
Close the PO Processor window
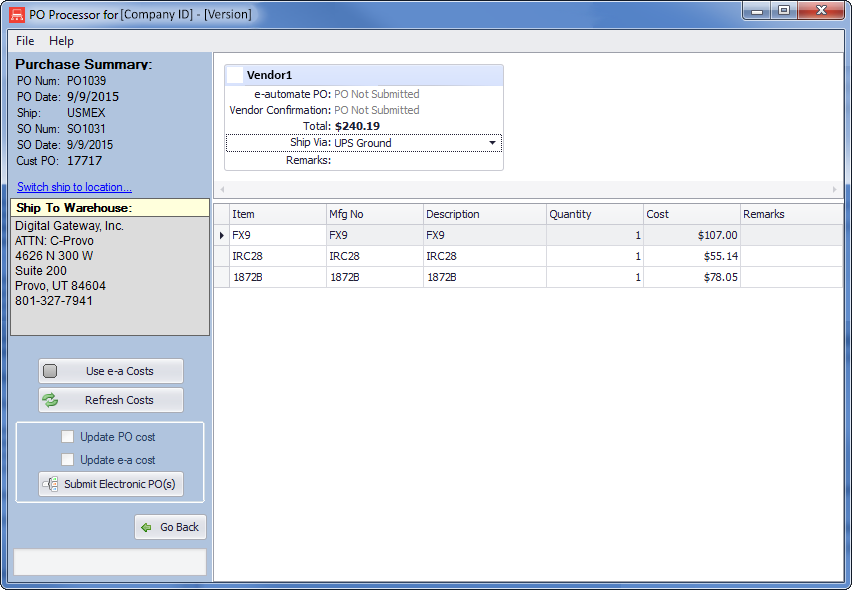pos(821,11)
